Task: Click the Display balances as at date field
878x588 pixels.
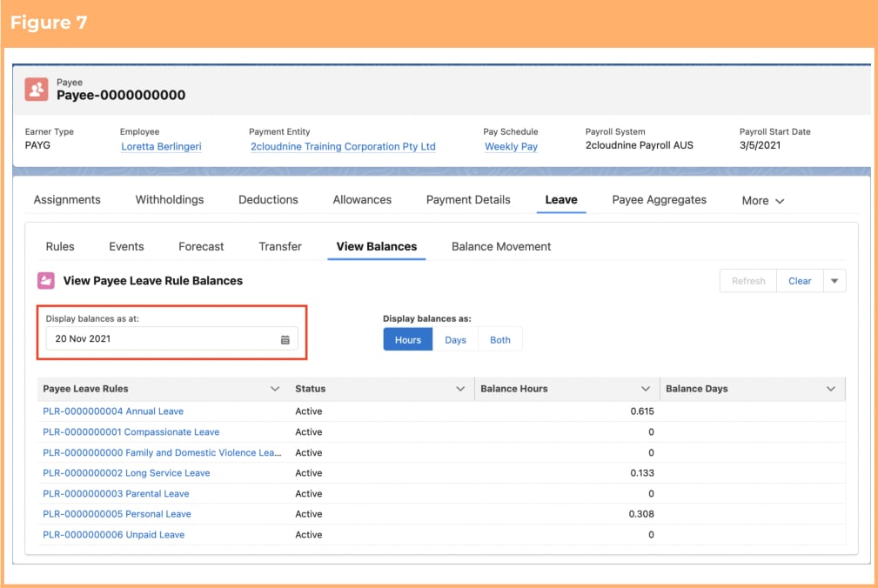Action: coord(172,338)
